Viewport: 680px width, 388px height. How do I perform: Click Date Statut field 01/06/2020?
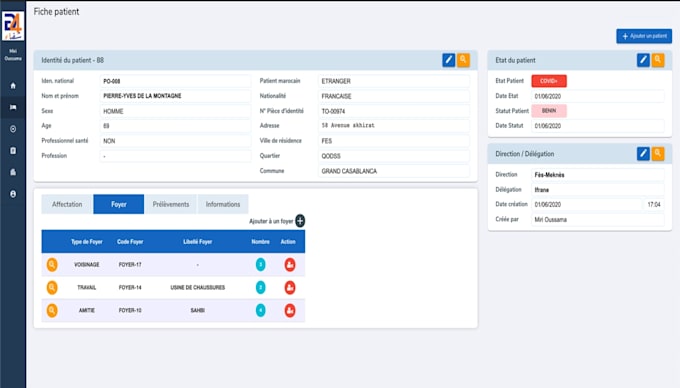[x=598, y=126]
